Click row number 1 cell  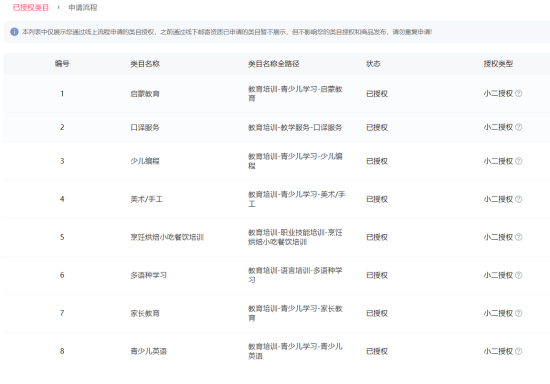click(62, 94)
